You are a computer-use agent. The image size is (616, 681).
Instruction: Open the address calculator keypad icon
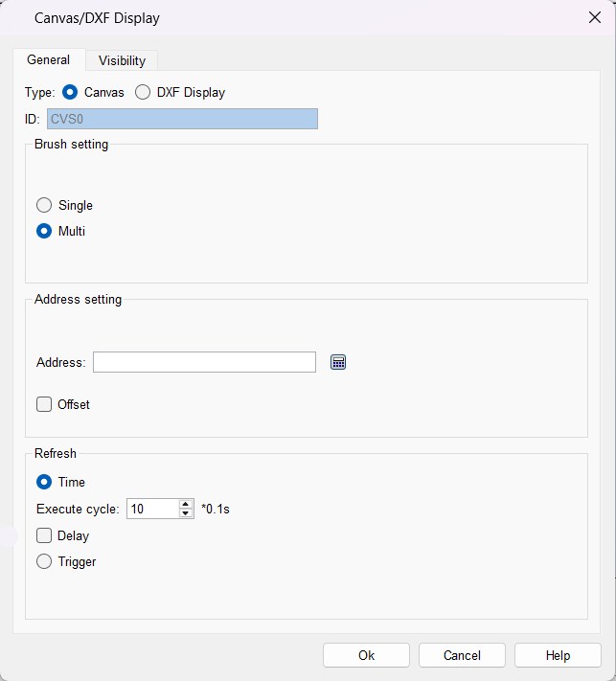tap(337, 362)
